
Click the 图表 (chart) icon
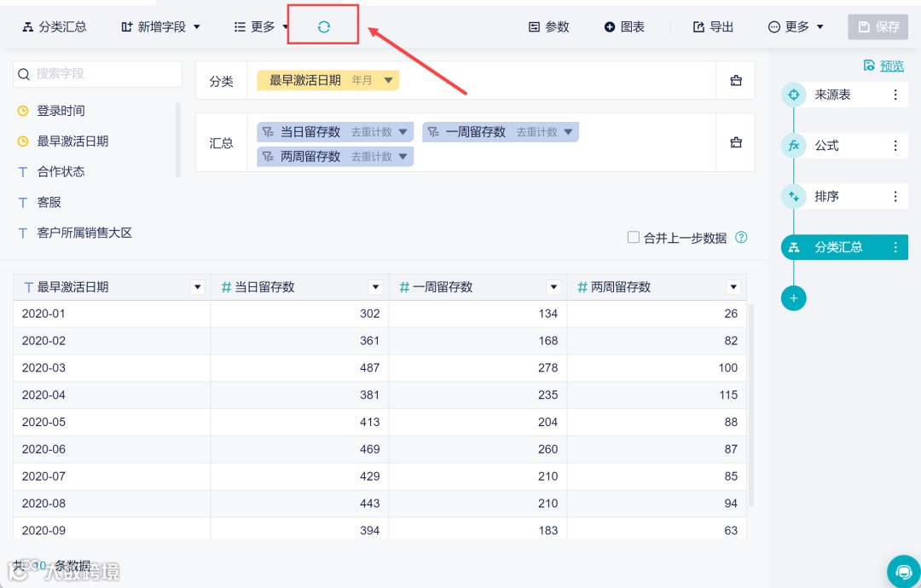point(624,26)
